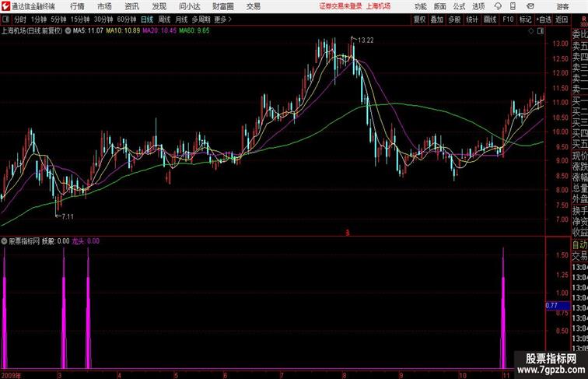Open the 资讯 menu
Screen dimensions: 588x379
click(x=131, y=6)
